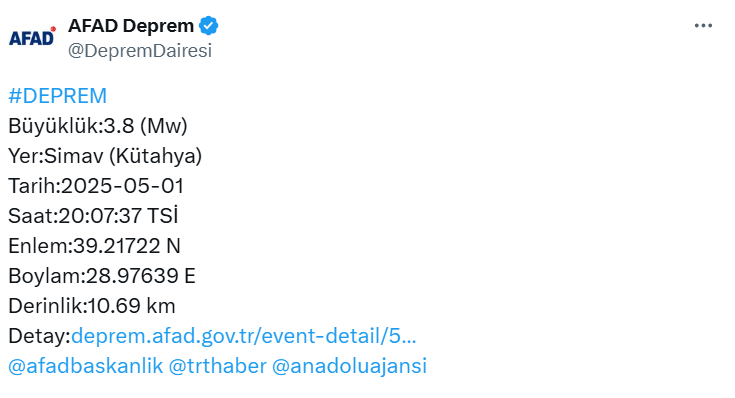Visit the @afadbaskanlik mention
Image resolution: width=735 pixels, height=398 pixels.
[86, 366]
